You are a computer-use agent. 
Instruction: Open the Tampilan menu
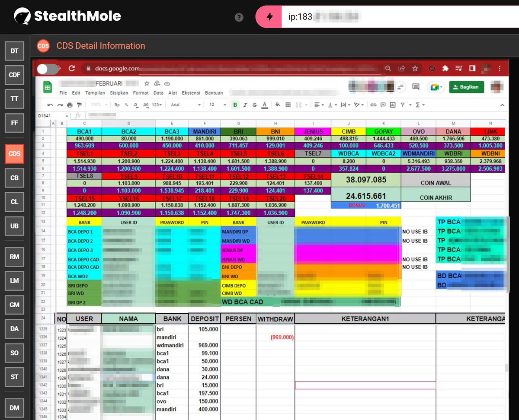pos(95,93)
